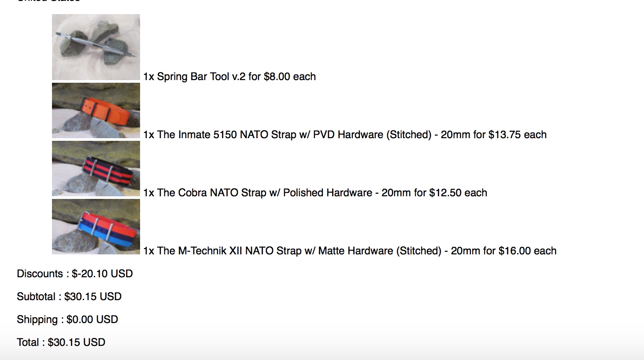The image size is (644, 360).
Task: Select the Subtotal amount $30.15 USD
Action: 93,297
